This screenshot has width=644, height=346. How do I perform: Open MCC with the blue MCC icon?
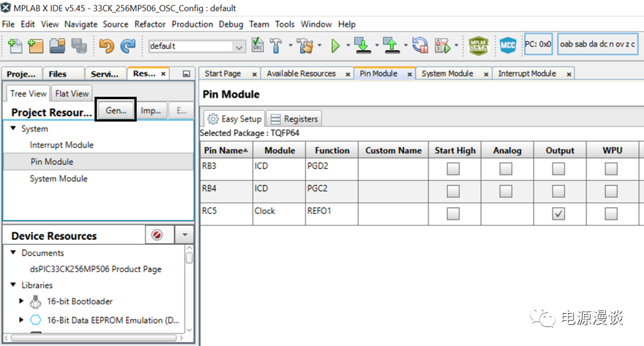click(507, 46)
